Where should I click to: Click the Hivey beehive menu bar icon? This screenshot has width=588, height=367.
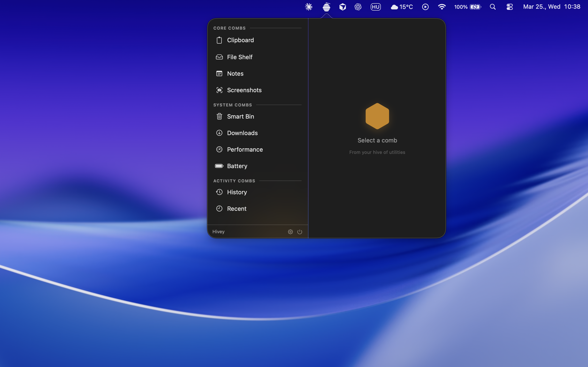326,7
